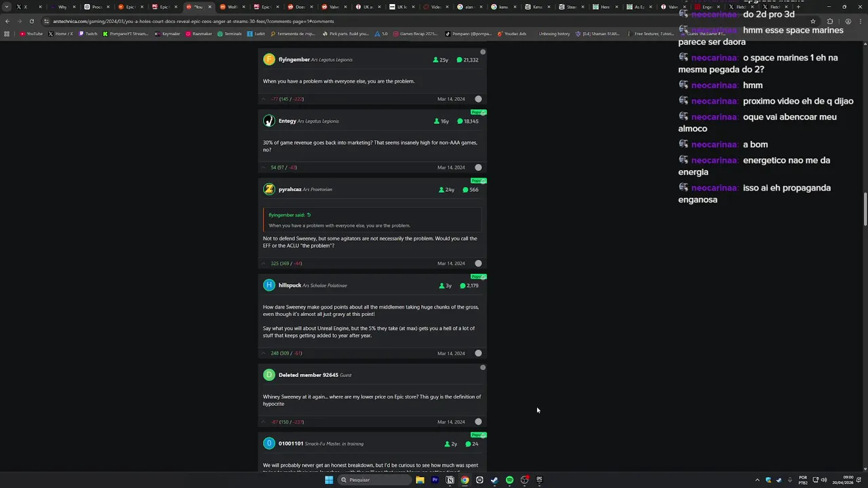Viewport: 868px width, 488px height.
Task: Open Notion from the taskbar
Action: click(x=450, y=480)
